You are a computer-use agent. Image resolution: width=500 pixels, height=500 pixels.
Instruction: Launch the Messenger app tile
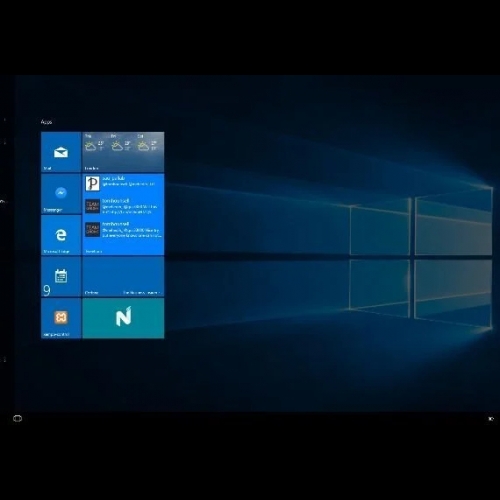coord(61,194)
